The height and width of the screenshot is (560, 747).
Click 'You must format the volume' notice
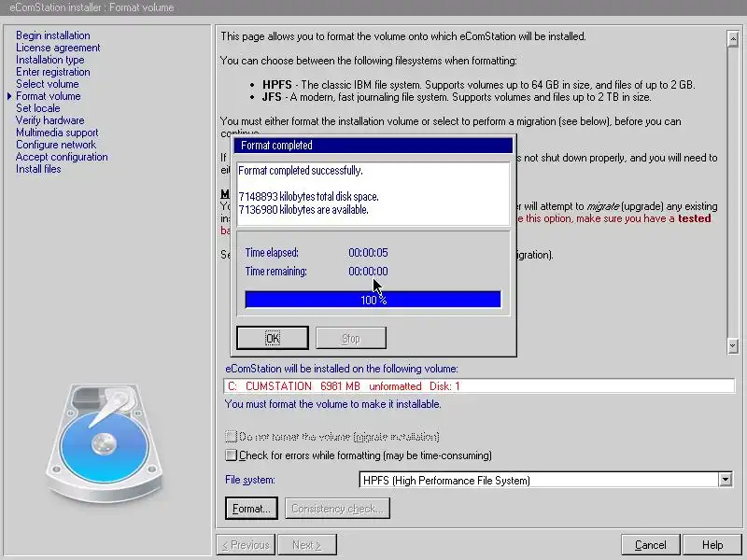point(333,404)
